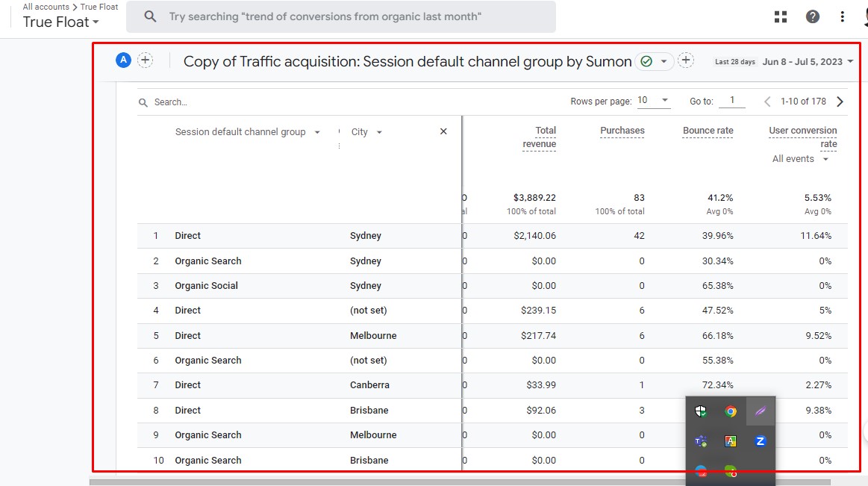Click the '$217.74' revenue value

click(538, 336)
